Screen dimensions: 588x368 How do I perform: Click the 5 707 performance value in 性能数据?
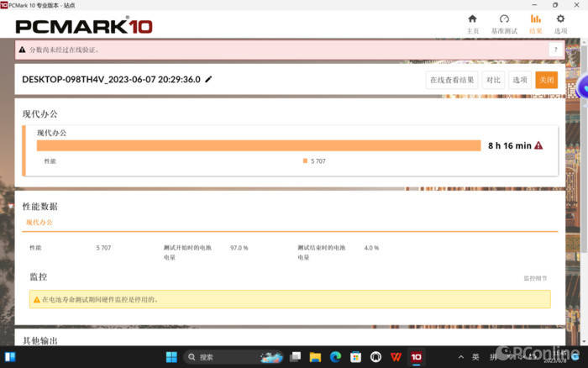coord(103,248)
